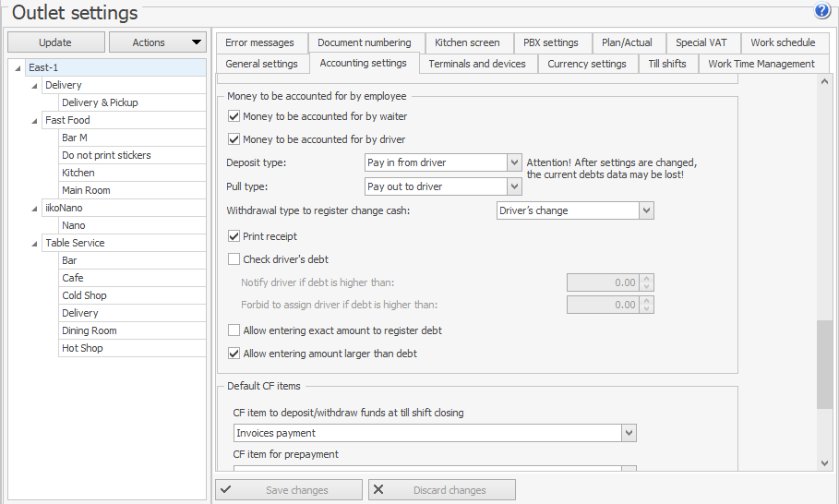Click the vertical scrollbar thumb in settings panel
Screen dimensions: 839x504
(824, 364)
